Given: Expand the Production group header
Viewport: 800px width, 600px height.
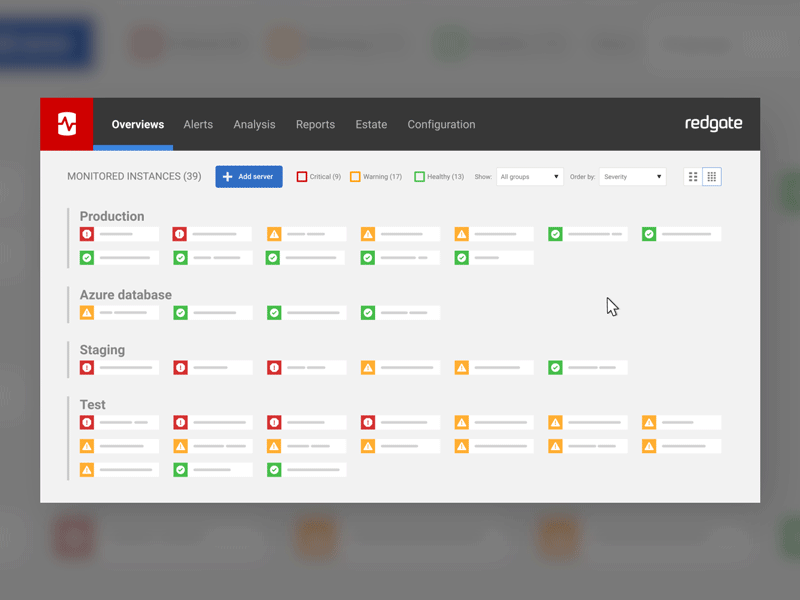Looking at the screenshot, I should coord(112,216).
